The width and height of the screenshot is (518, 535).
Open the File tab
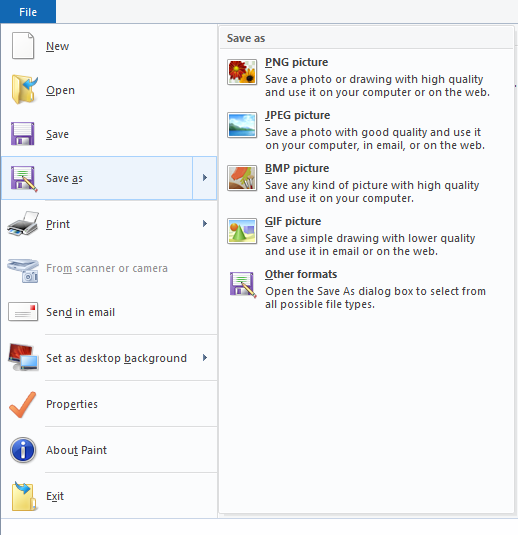point(28,12)
